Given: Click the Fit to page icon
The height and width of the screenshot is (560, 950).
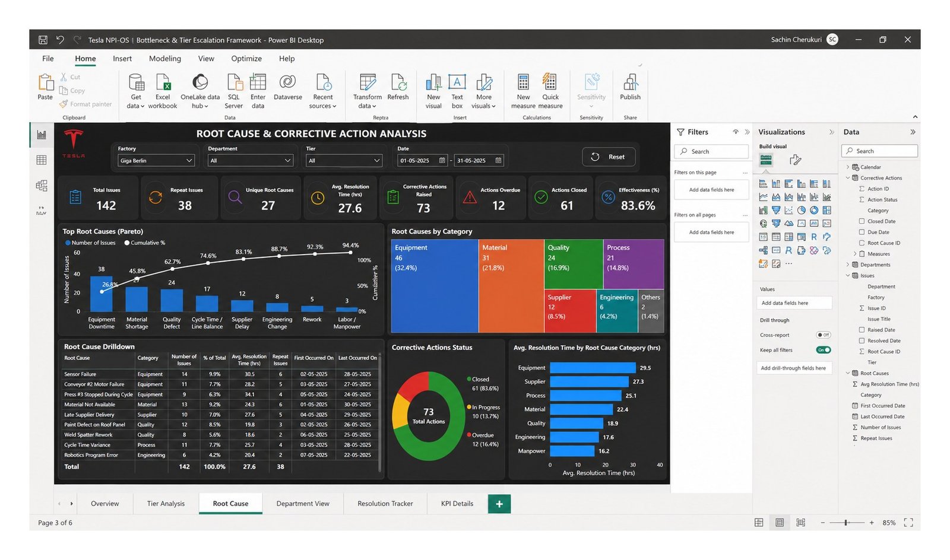Looking at the screenshot, I should 908,523.
